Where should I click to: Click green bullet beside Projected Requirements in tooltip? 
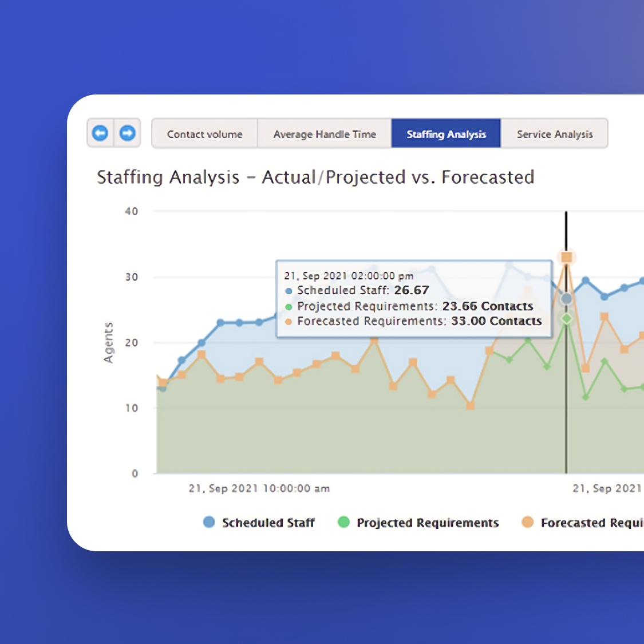click(x=288, y=306)
